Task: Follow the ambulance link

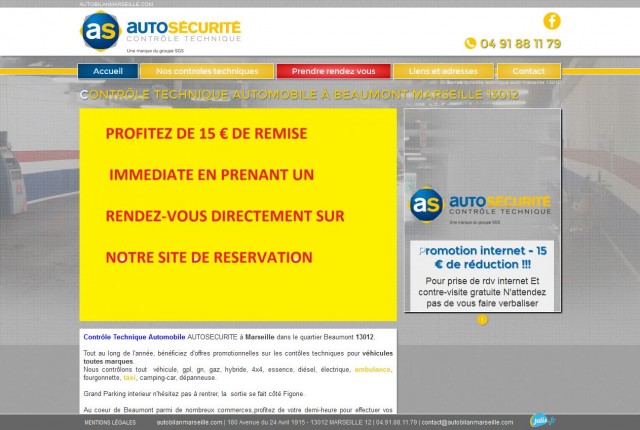Action: click(372, 369)
